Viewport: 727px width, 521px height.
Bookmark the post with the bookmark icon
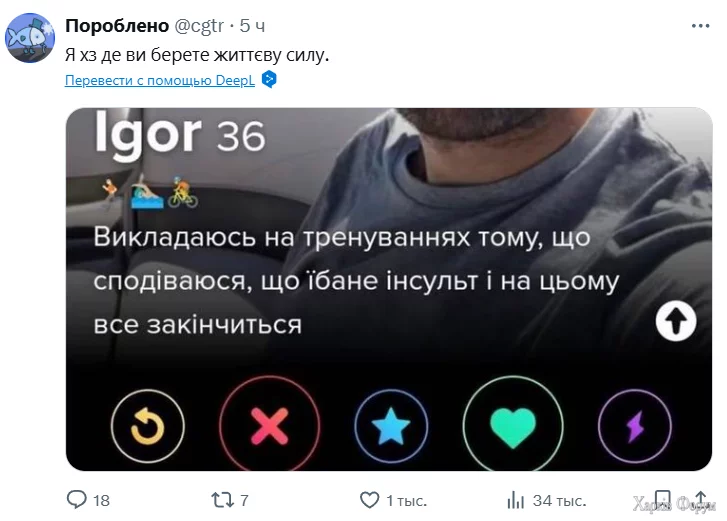point(662,500)
